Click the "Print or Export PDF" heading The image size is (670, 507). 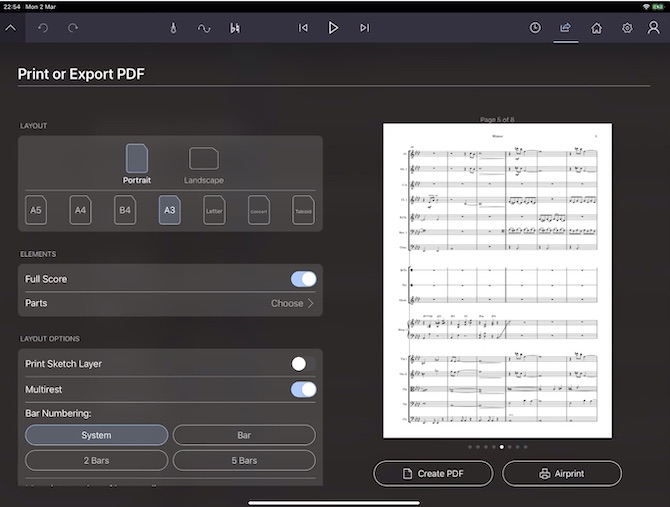pyautogui.click(x=81, y=74)
